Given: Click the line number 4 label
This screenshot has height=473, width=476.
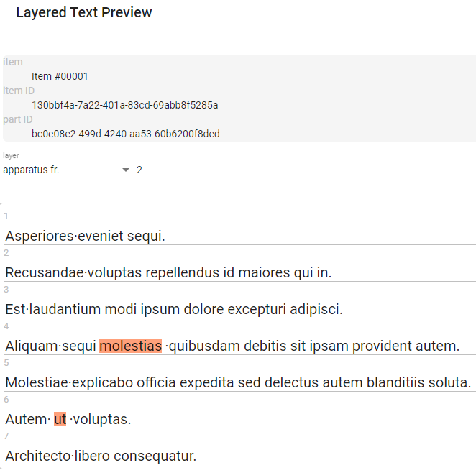Looking at the screenshot, I should tap(6, 326).
